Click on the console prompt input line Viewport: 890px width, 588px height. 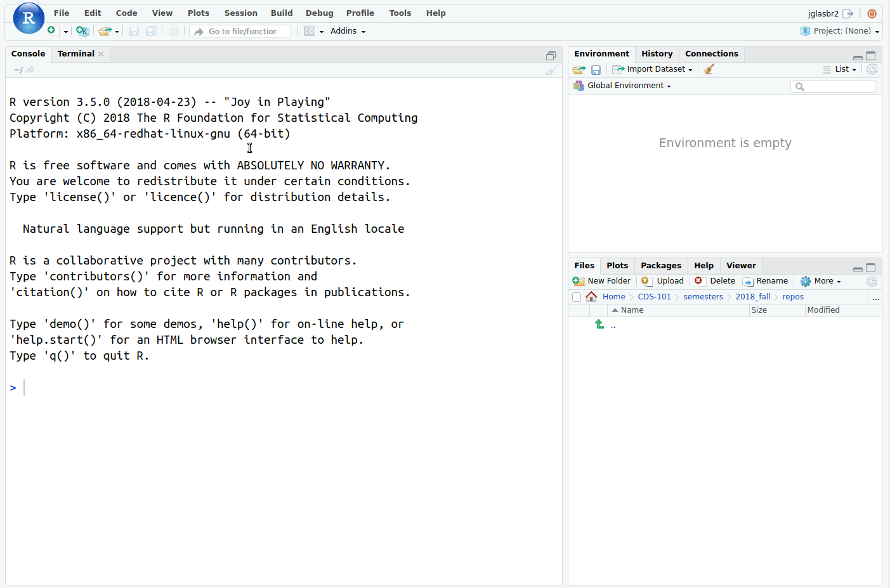[284, 388]
